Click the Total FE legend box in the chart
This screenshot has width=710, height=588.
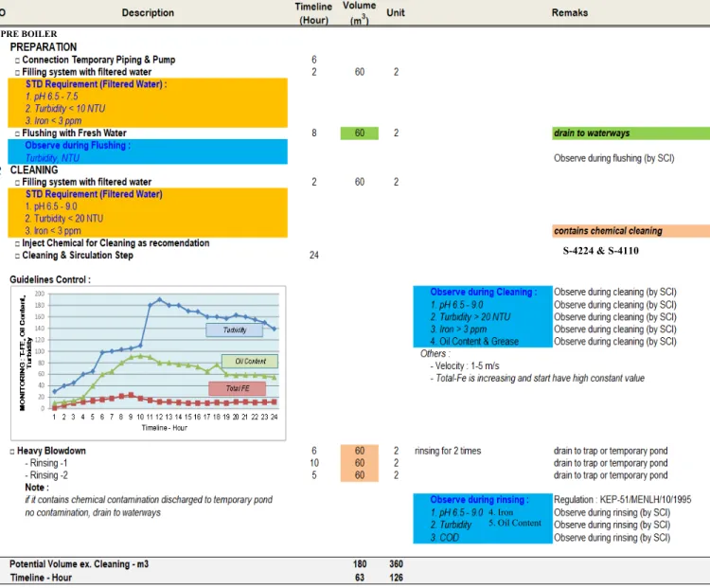pyautogui.click(x=238, y=388)
